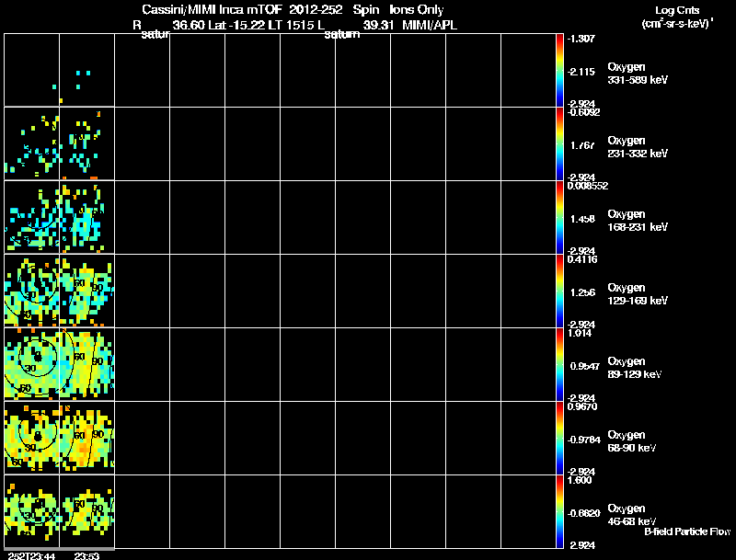Click the '2012-252' date text in title
The image size is (736, 560).
(316, 9)
